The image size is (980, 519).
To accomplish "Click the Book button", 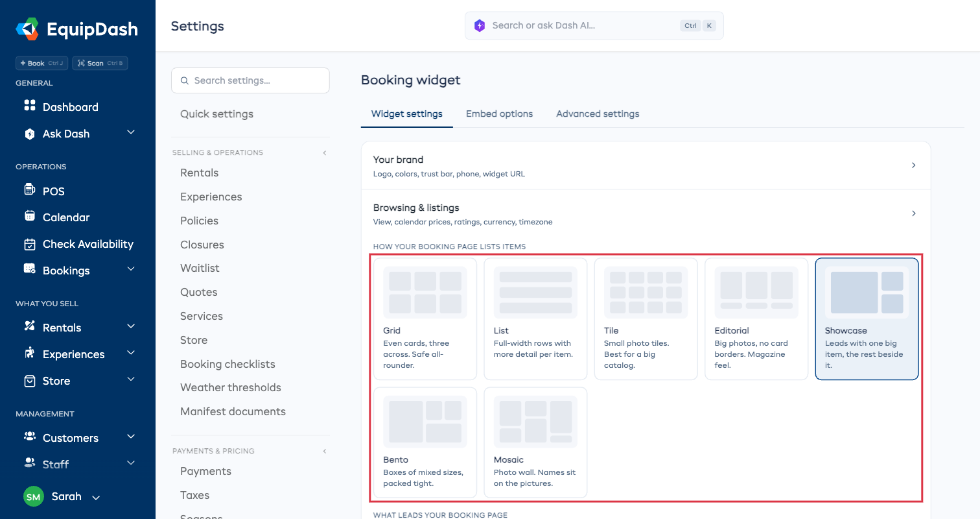I will click(x=42, y=63).
